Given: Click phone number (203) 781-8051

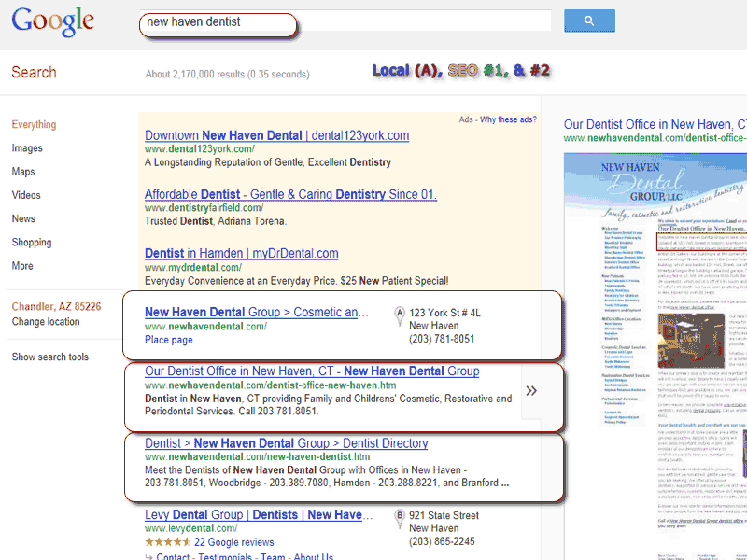Looking at the screenshot, I should (x=442, y=339).
